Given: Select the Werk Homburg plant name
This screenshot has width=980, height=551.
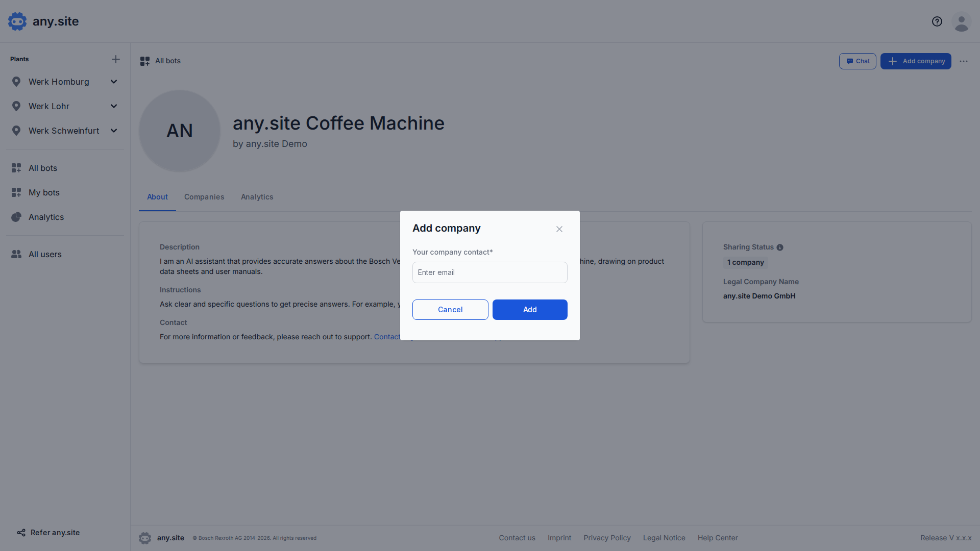Looking at the screenshot, I should coord(59,82).
